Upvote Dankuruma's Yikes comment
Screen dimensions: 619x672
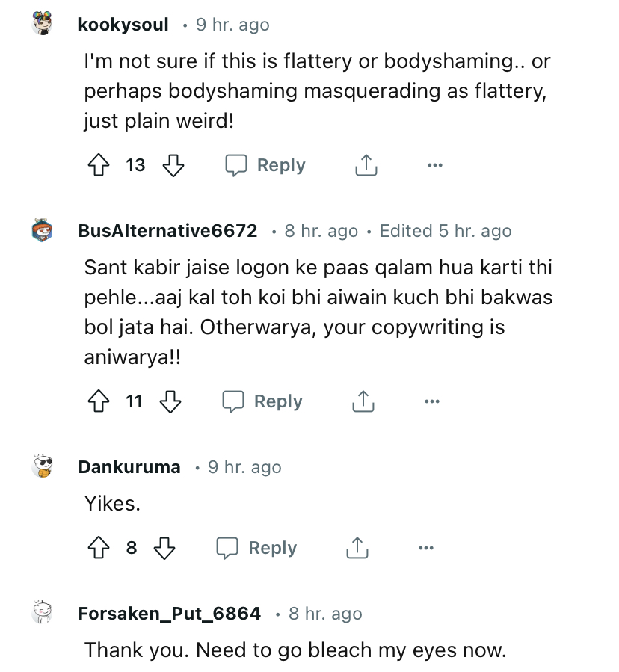click(x=99, y=549)
